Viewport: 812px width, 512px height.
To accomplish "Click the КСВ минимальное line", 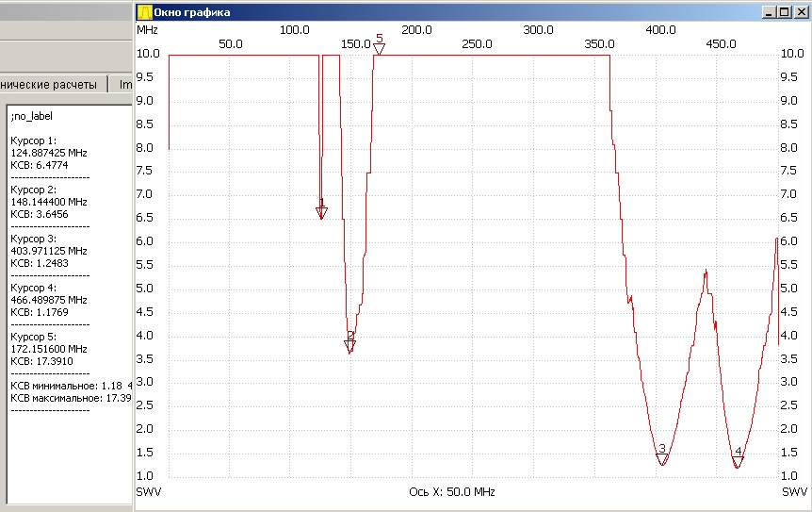I will [x=71, y=386].
